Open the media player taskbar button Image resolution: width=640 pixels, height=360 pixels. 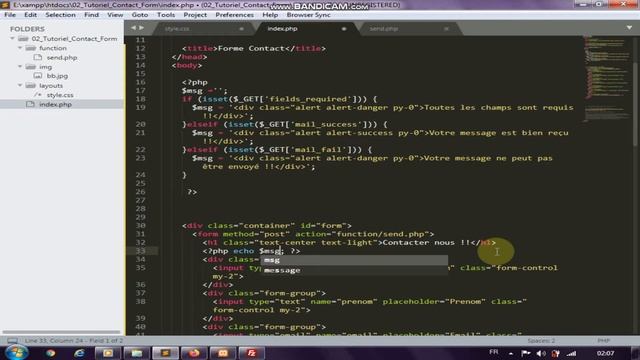(108, 353)
